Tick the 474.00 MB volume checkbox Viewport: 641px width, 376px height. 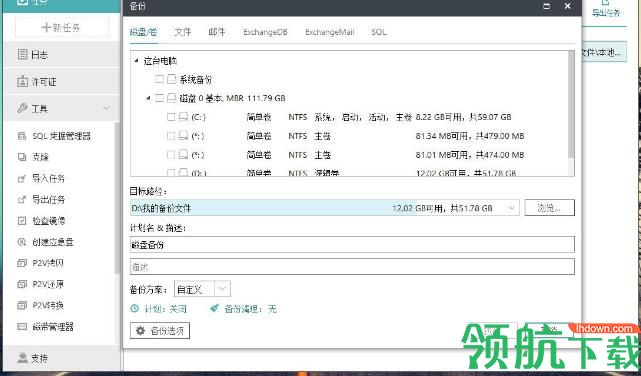171,154
